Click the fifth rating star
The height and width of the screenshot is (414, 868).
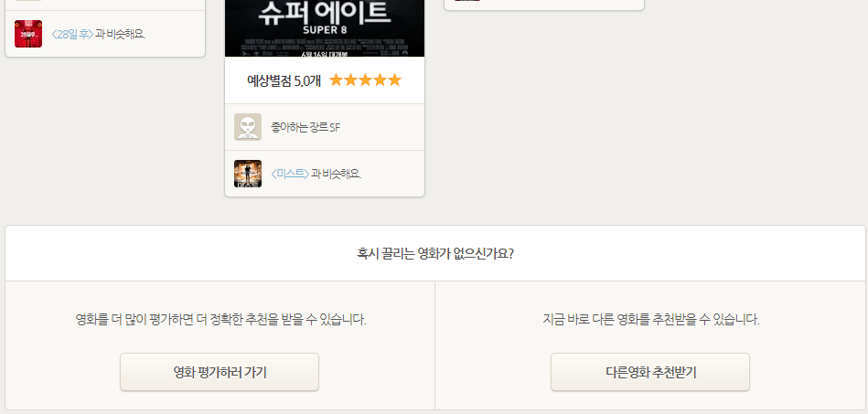[395, 80]
